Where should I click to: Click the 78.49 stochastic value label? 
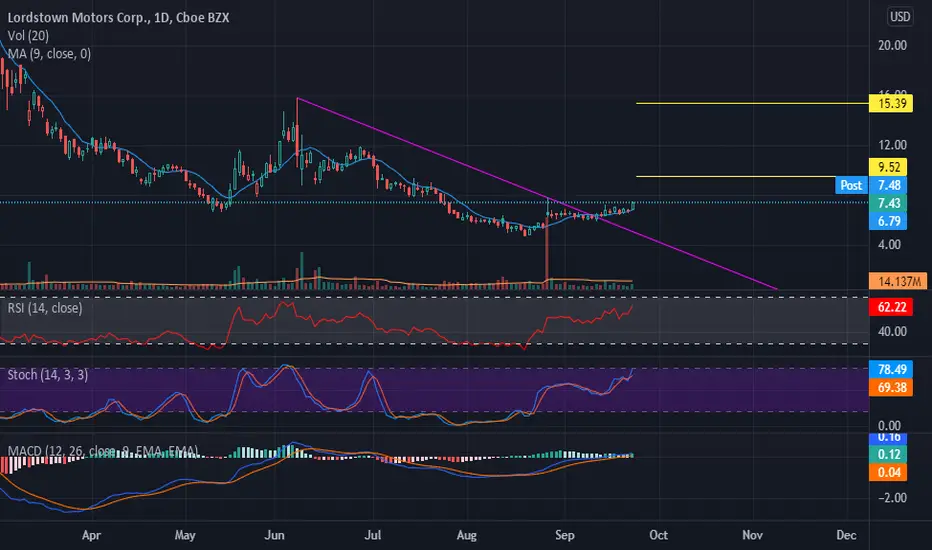click(891, 369)
